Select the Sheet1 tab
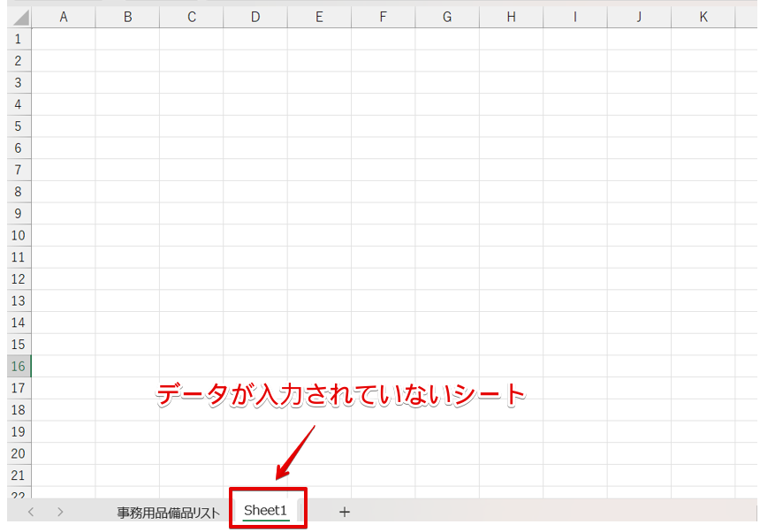 (267, 509)
